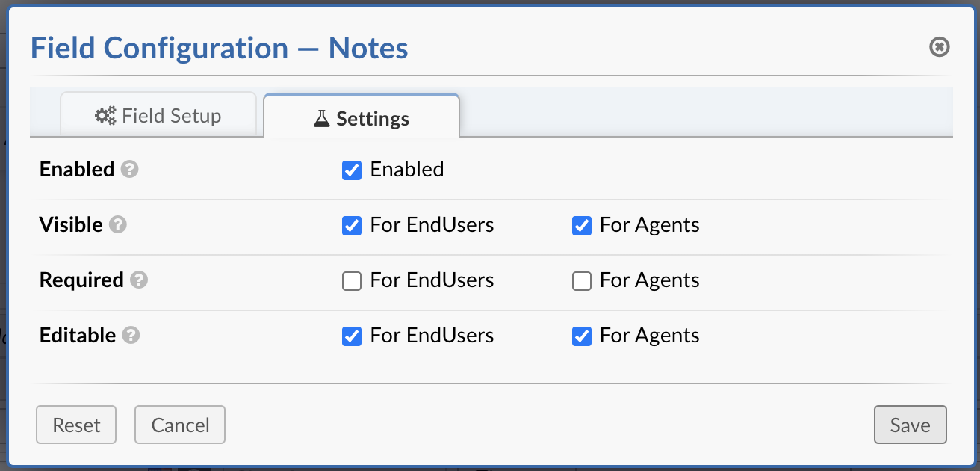Uncheck the Enabled checkbox
The width and height of the screenshot is (980, 471).
click(352, 170)
